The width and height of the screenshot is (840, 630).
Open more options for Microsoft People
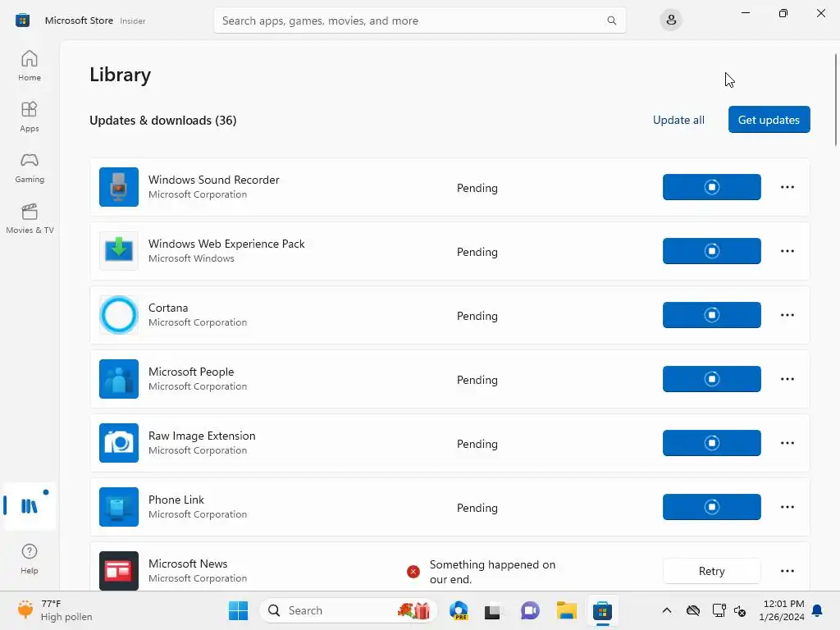point(787,379)
